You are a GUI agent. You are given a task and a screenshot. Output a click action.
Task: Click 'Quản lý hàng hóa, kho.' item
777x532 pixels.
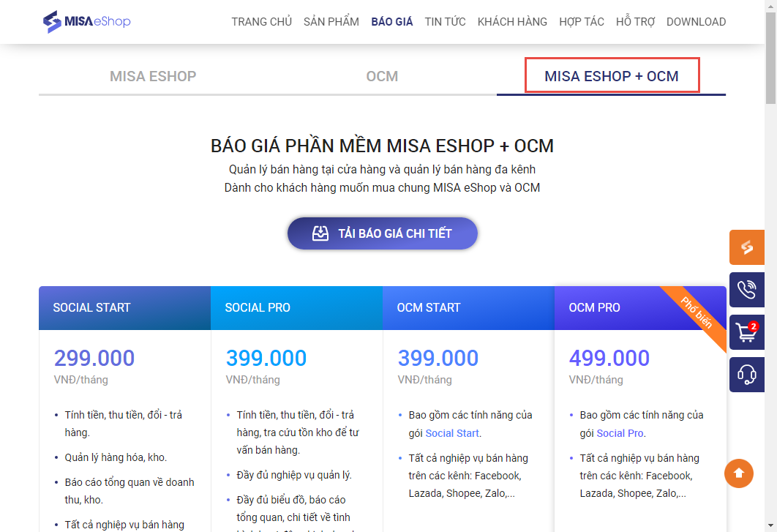tap(116, 457)
